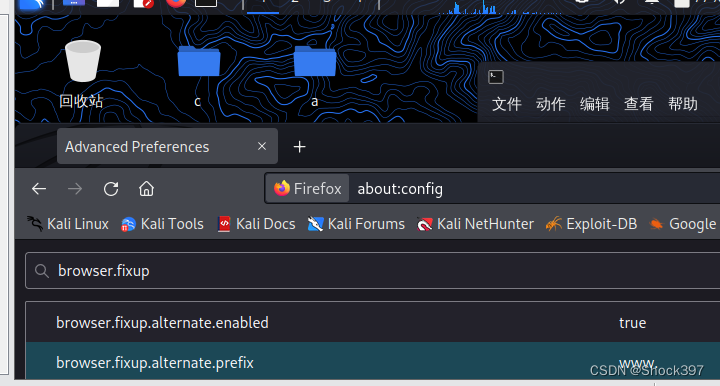The width and height of the screenshot is (720, 386).
Task: Close the Advanced Preferences tab
Action: (262, 146)
